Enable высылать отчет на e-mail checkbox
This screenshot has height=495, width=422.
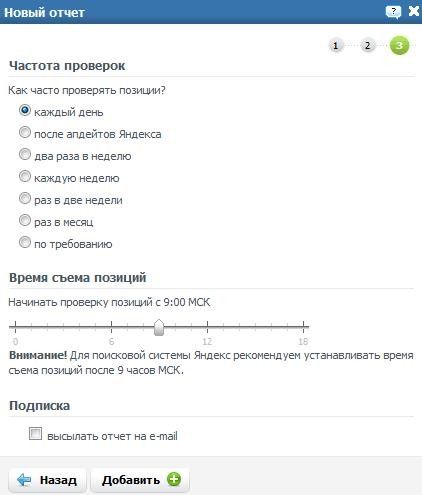pyautogui.click(x=35, y=433)
